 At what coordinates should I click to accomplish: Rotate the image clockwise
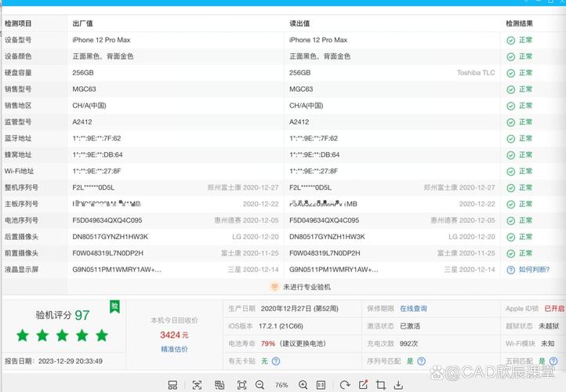(345, 385)
